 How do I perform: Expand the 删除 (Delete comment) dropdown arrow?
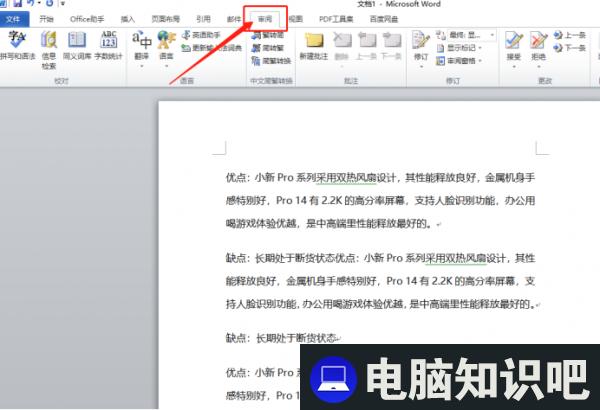tap(342, 66)
